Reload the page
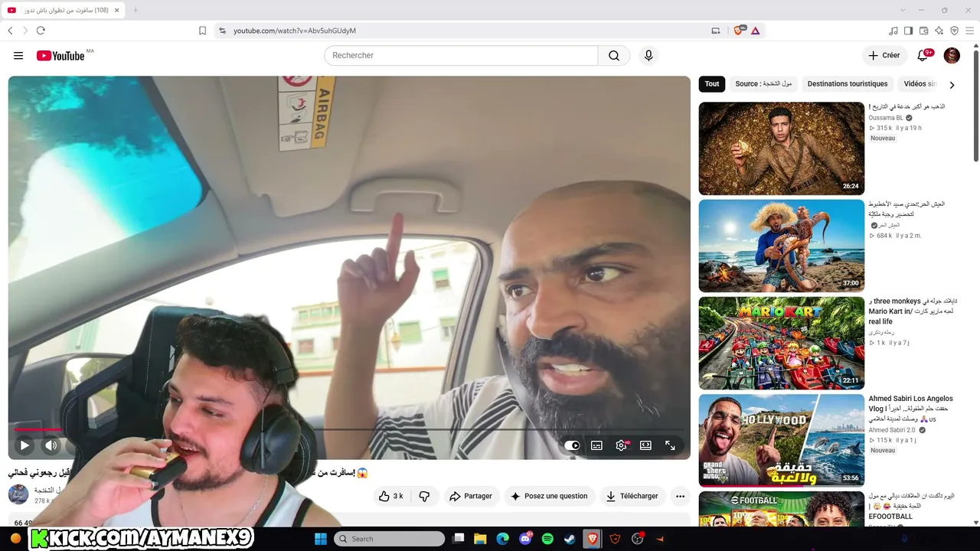Screen dimensions: 980x551 [x=41, y=31]
